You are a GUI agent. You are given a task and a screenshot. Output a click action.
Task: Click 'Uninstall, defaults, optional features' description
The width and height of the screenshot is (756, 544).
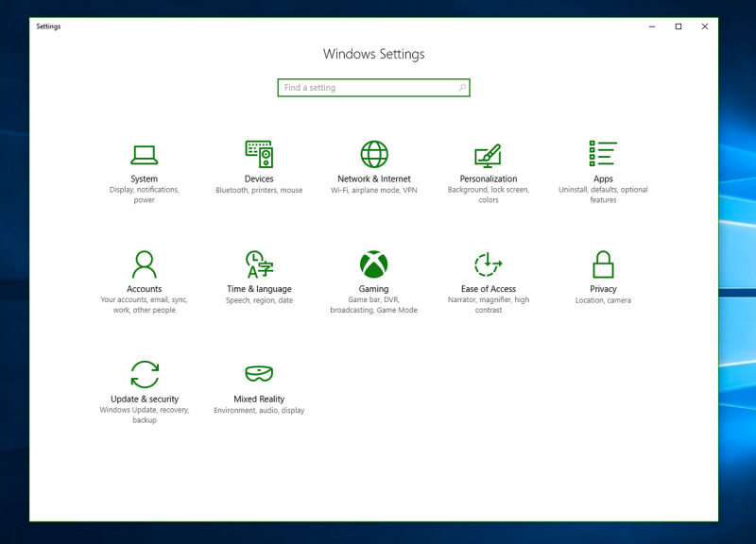(x=603, y=195)
